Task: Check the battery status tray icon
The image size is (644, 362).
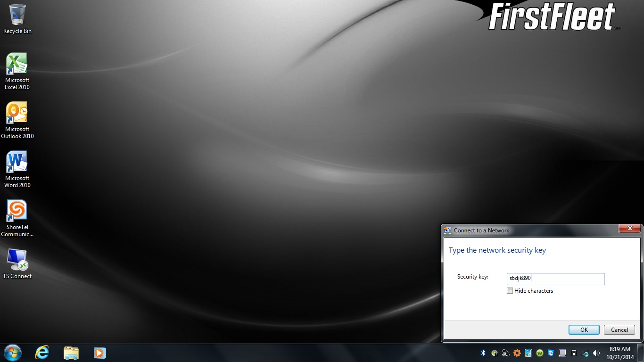Action: [x=574, y=353]
